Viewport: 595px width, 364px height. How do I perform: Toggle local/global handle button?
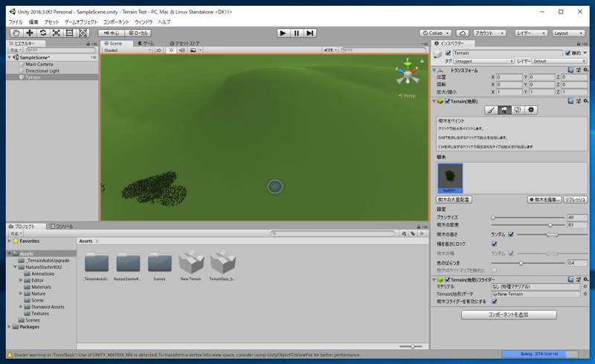(138, 33)
